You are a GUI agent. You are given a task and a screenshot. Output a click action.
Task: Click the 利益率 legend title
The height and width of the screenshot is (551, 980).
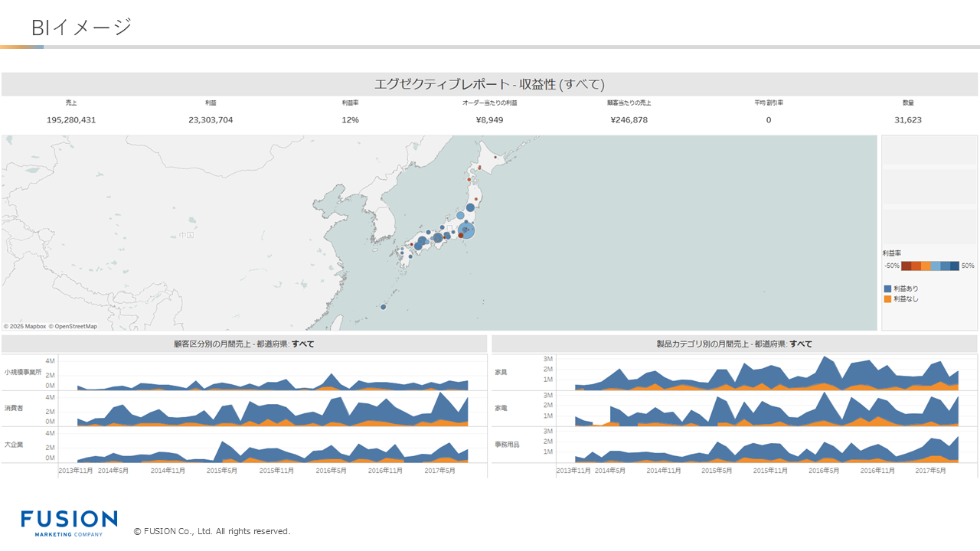[x=890, y=253]
